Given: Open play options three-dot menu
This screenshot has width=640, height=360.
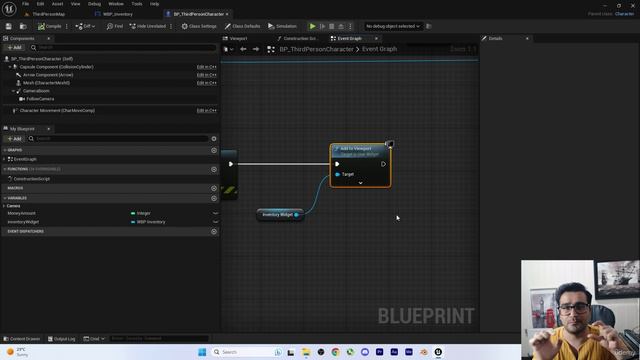Looking at the screenshot, I should 350,26.
